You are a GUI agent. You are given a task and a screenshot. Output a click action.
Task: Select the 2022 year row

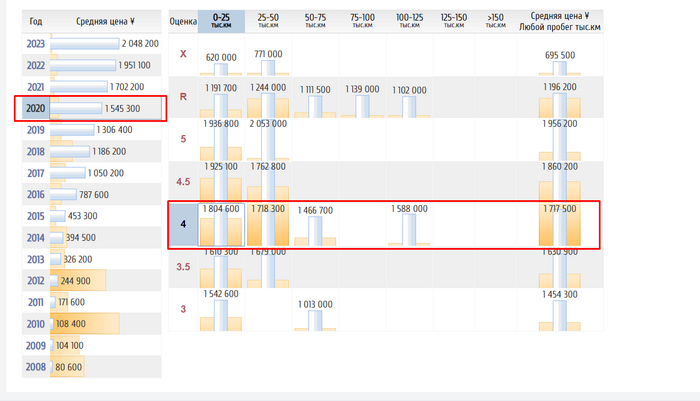(x=92, y=65)
